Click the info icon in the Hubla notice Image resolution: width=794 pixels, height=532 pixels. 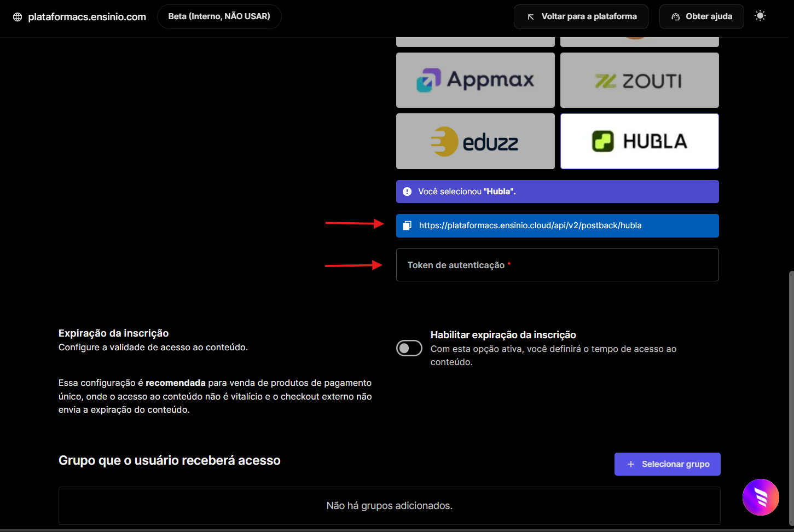coord(407,192)
